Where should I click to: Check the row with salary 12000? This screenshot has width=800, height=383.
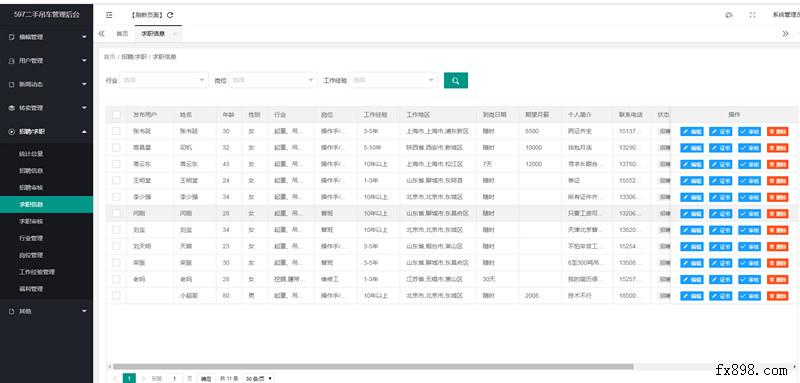[116, 164]
